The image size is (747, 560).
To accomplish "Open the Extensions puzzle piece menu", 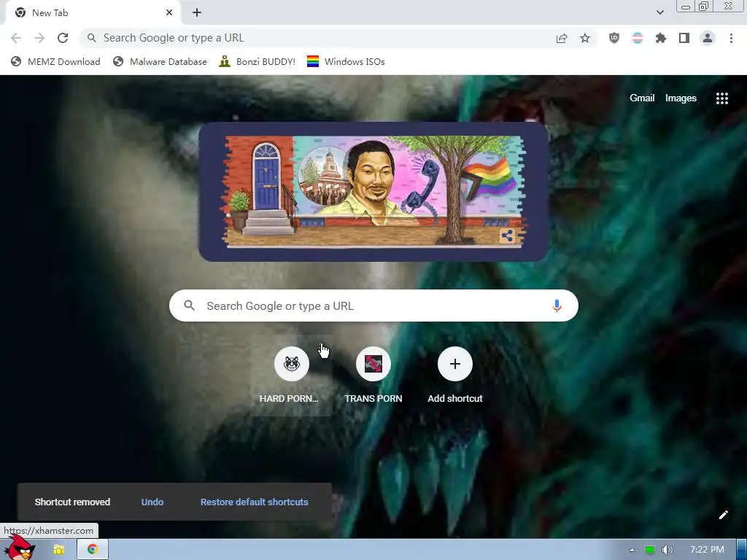I will point(661,38).
